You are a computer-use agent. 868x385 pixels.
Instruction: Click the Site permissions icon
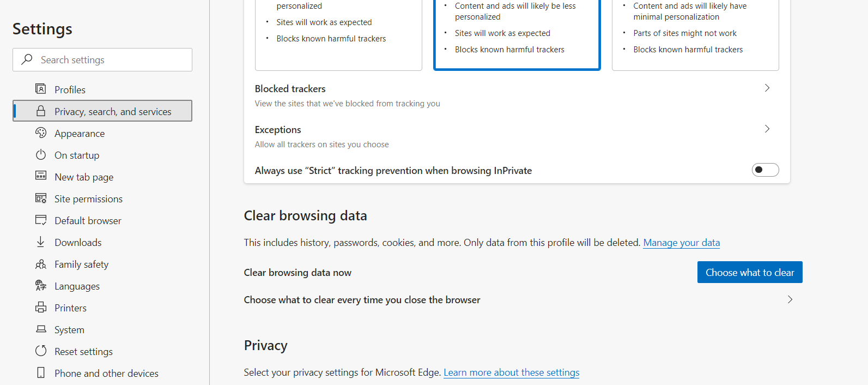40,198
